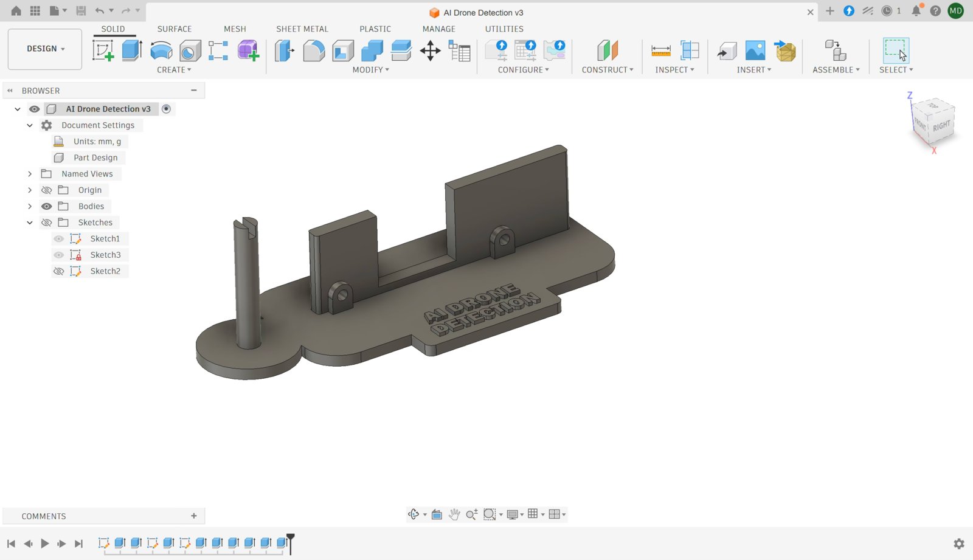Expand the Named Views folder
Image resolution: width=973 pixels, height=560 pixels.
tap(30, 174)
